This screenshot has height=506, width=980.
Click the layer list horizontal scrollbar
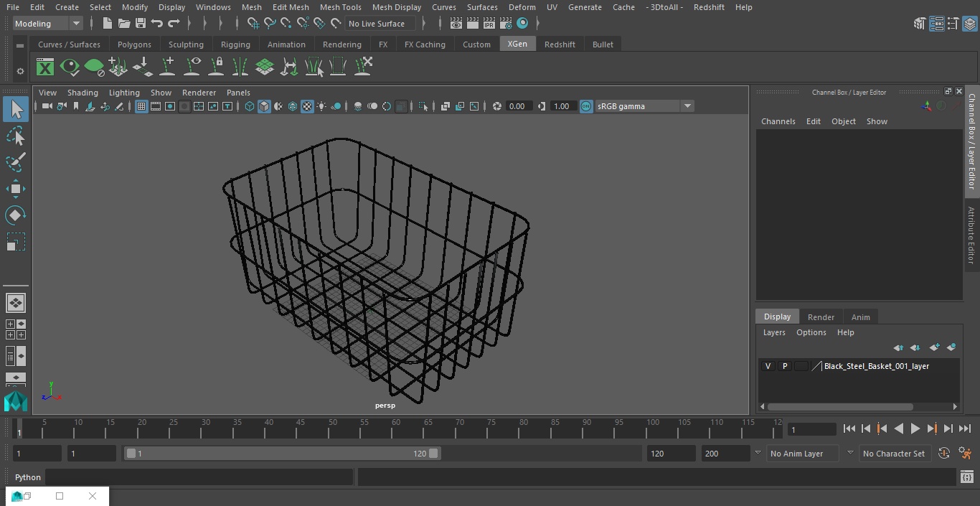pos(840,407)
